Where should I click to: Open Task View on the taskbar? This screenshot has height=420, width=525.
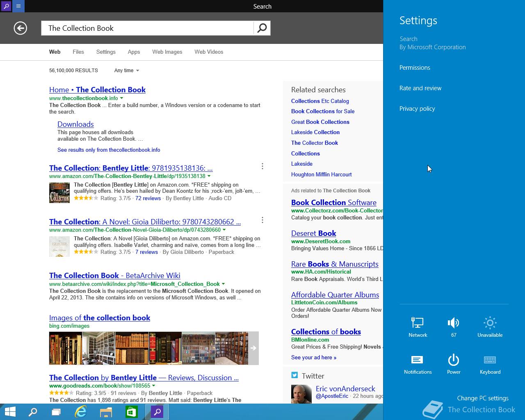click(x=56, y=412)
